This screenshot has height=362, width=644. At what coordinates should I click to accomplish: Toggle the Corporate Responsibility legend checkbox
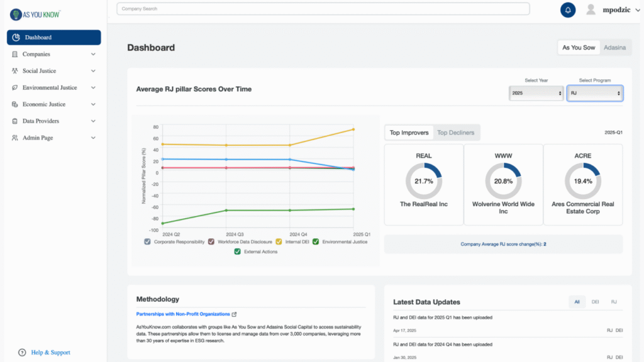click(x=147, y=242)
